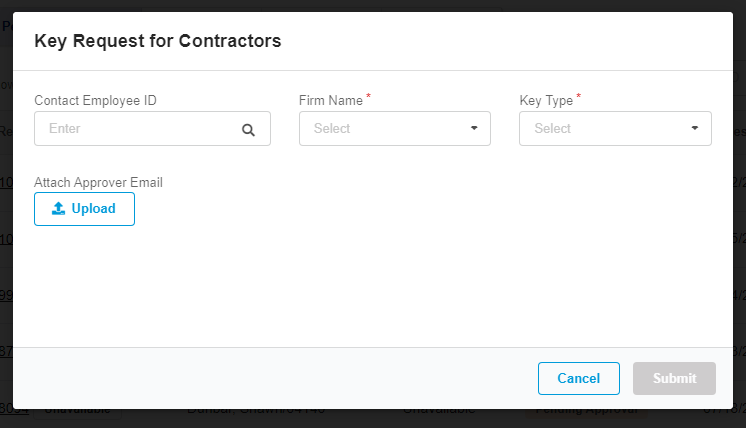Click the Attach Approver Email label
Viewport: 746px width, 428px height.
(x=98, y=182)
